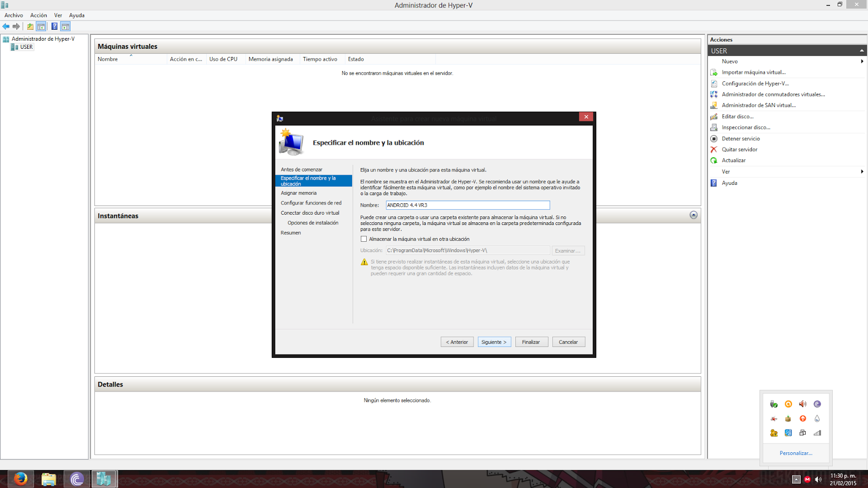Click Actualizar refresh action
The width and height of the screenshot is (868, 488).
pyautogui.click(x=733, y=160)
